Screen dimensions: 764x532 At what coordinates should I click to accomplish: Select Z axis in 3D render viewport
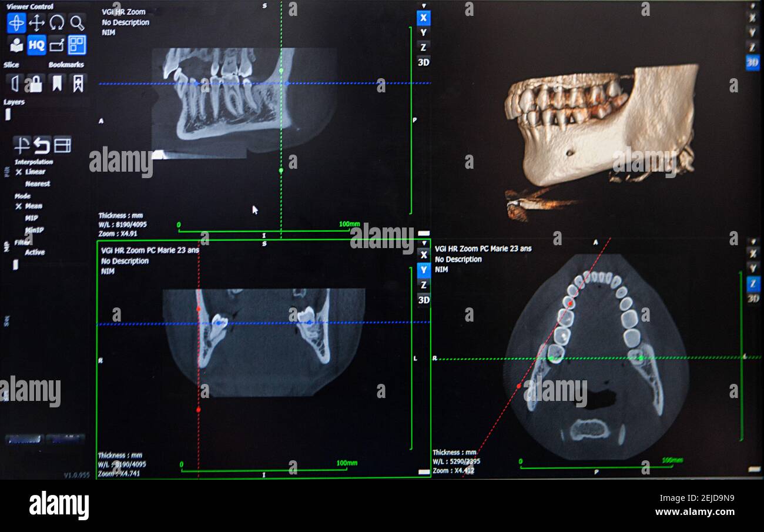752,46
